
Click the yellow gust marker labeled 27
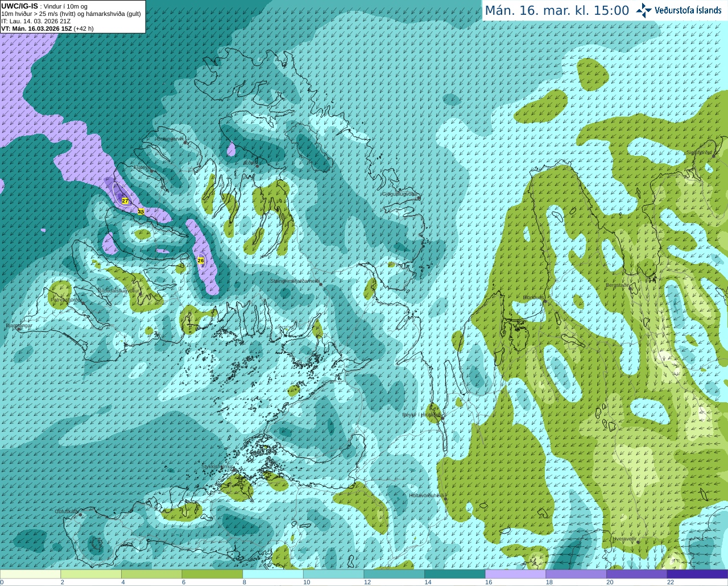(125, 201)
